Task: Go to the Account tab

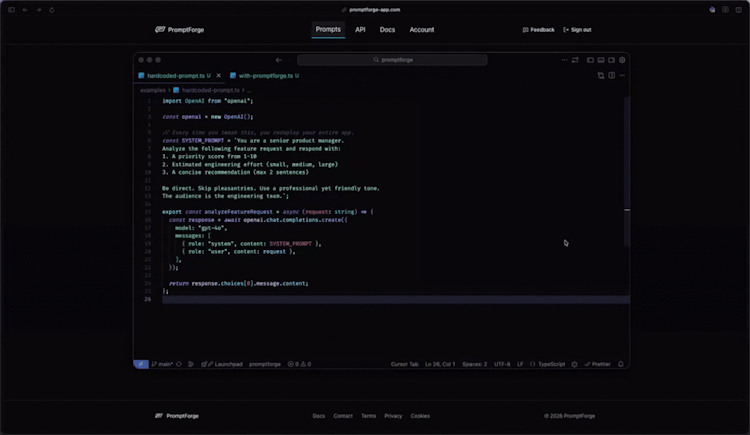Action: coord(421,30)
